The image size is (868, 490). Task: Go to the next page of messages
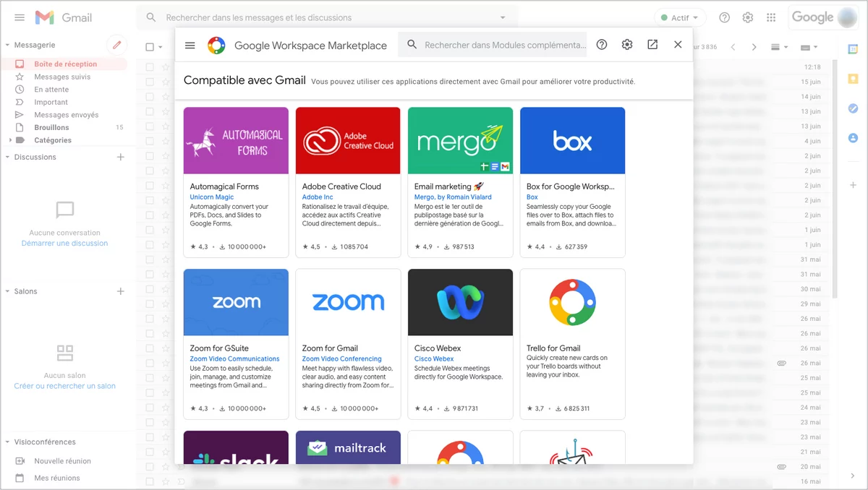pyautogui.click(x=754, y=47)
